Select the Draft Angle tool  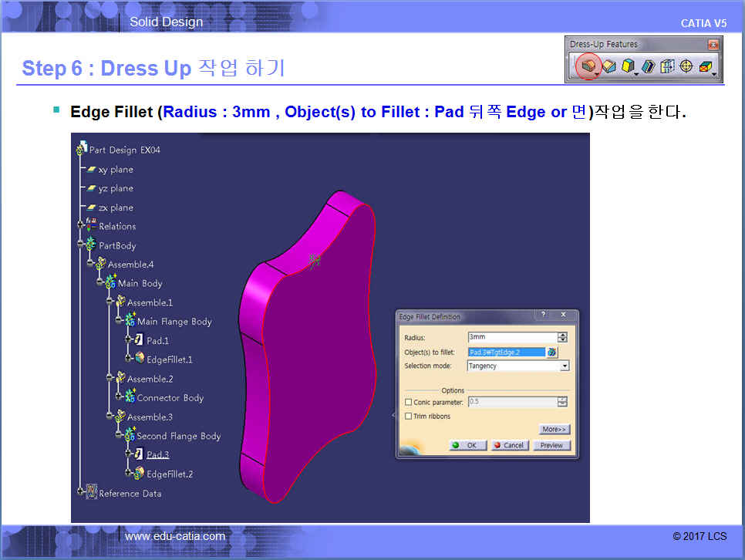tap(629, 67)
